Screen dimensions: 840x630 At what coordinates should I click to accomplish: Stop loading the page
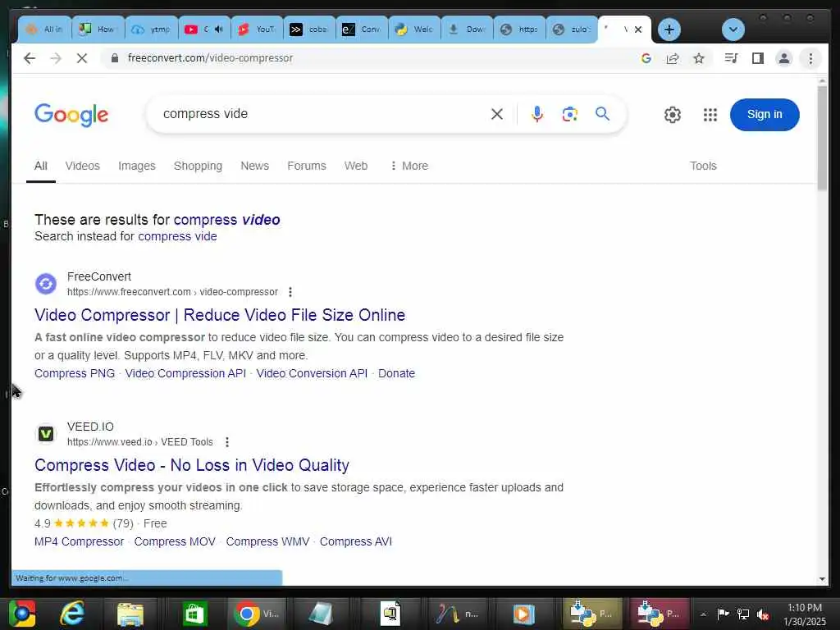click(82, 58)
